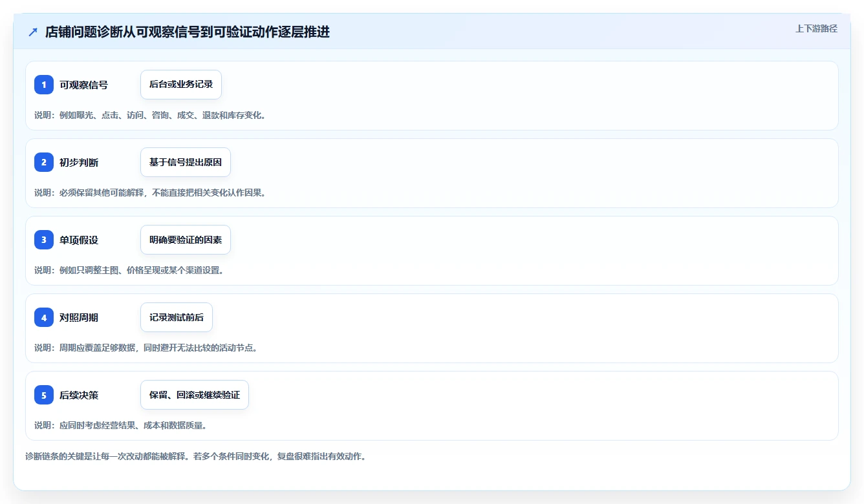Click the 初步判断 step title

tap(79, 162)
